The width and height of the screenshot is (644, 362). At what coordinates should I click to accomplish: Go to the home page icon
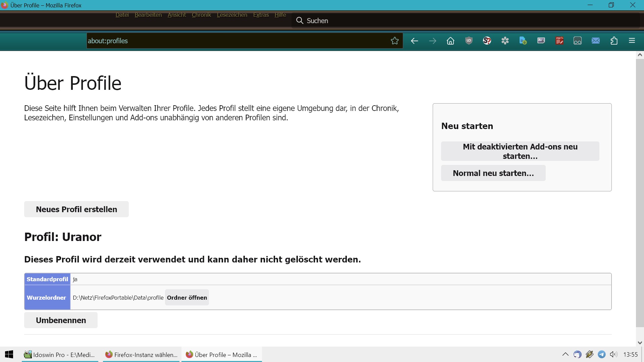[x=450, y=41]
